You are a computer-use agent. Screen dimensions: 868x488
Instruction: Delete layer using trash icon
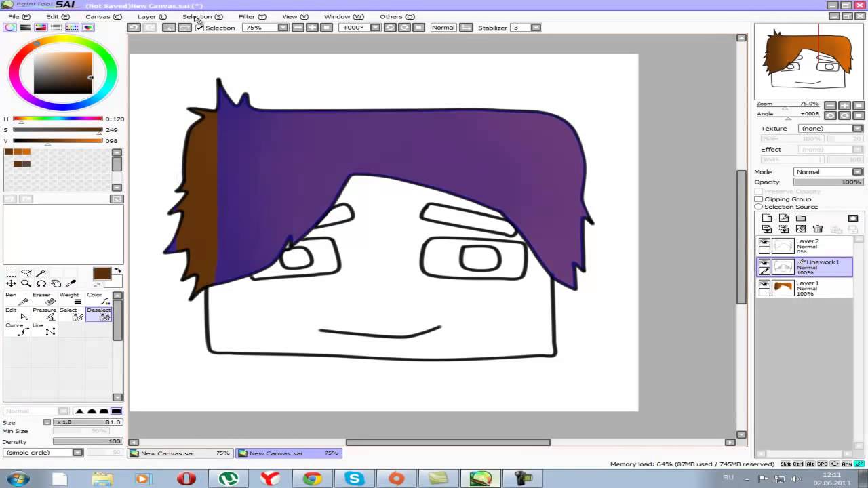[x=818, y=229]
